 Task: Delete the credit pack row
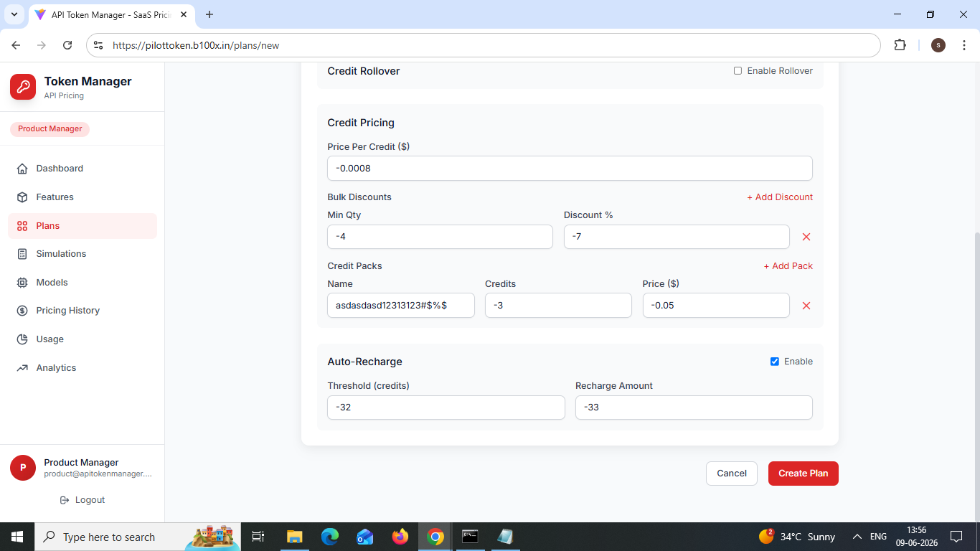806,306
